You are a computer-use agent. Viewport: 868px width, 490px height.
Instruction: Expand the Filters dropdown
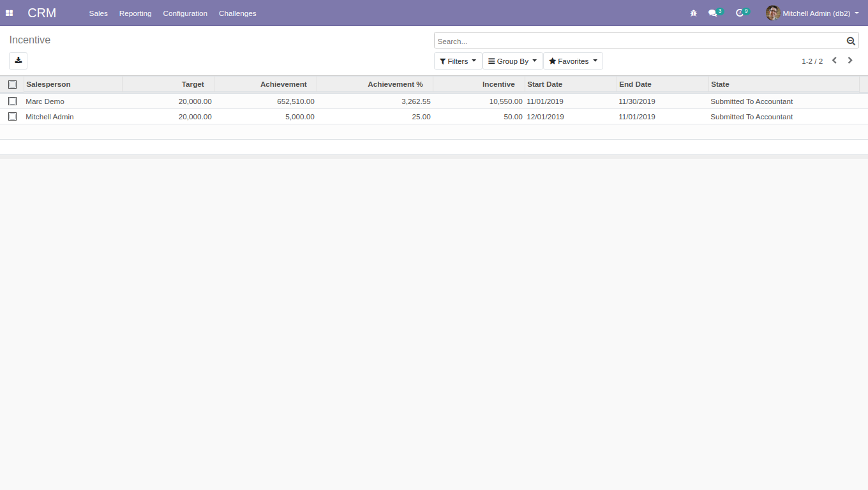(458, 61)
